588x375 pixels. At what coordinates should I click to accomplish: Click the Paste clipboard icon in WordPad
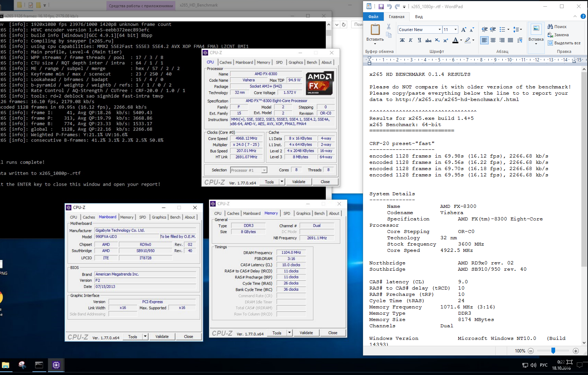tap(375, 30)
